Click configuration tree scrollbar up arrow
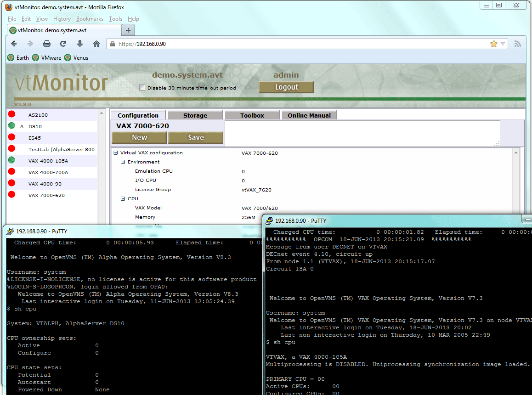Image resolution: width=532 pixels, height=395 pixels. pyautogui.click(x=516, y=152)
